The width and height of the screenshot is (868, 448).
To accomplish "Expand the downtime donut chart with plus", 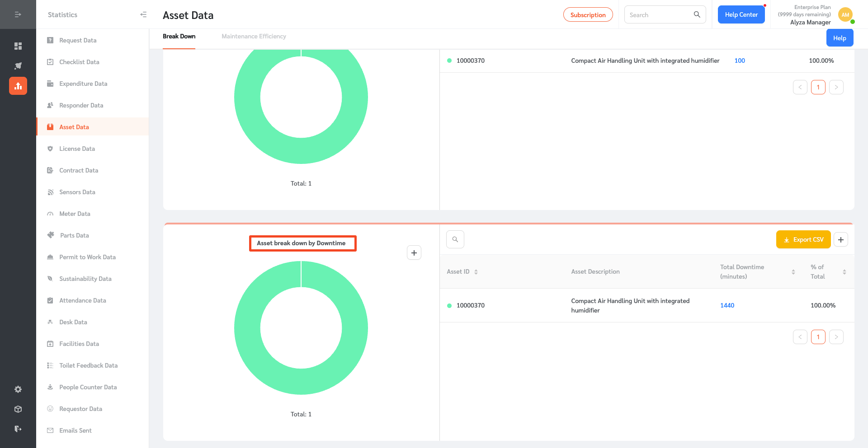I will 414,253.
